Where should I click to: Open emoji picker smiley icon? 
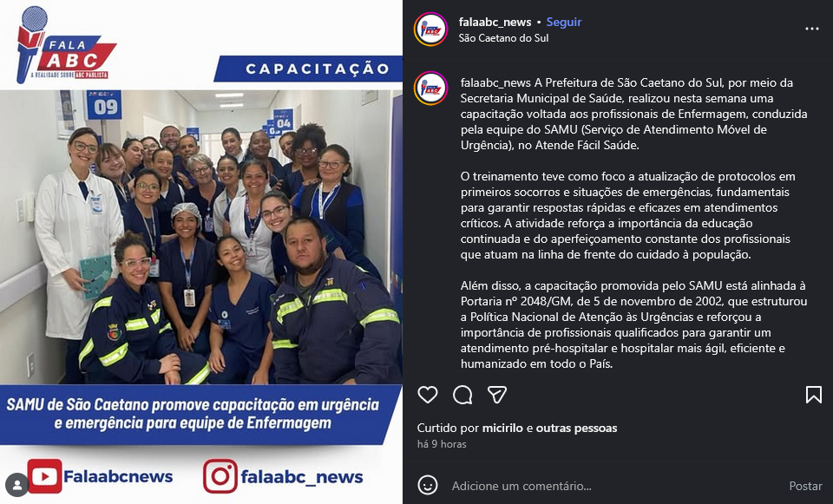[428, 486]
